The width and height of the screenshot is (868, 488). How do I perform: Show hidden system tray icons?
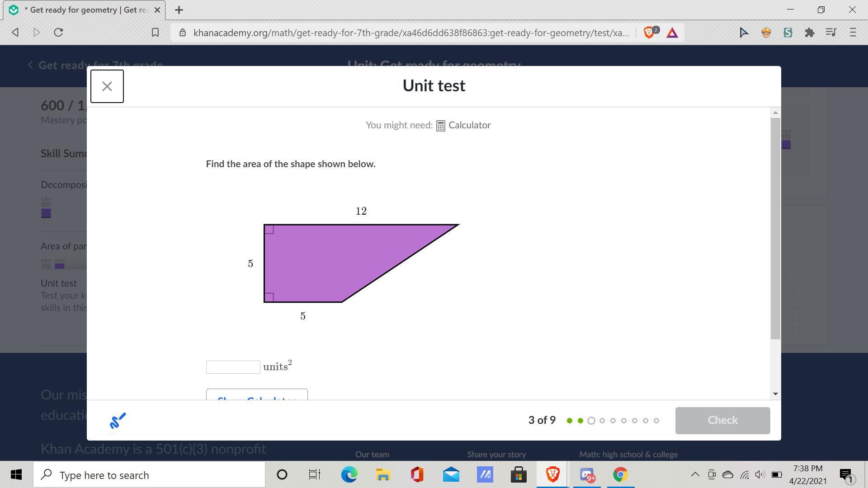[x=695, y=474]
